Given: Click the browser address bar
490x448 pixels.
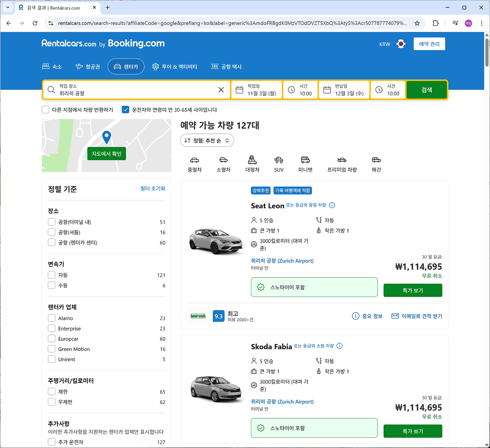Looking at the screenshot, I should point(232,23).
